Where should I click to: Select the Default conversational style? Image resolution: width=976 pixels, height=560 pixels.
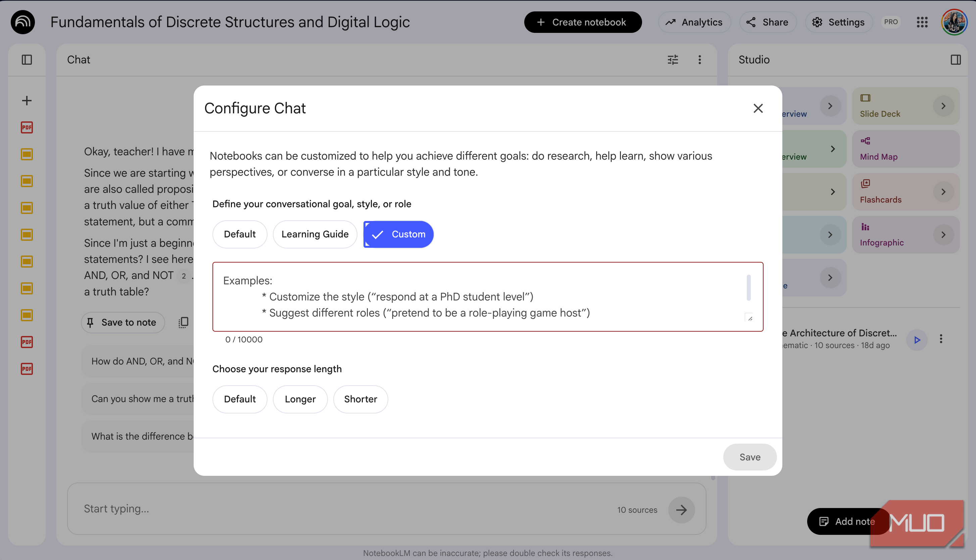[239, 234]
